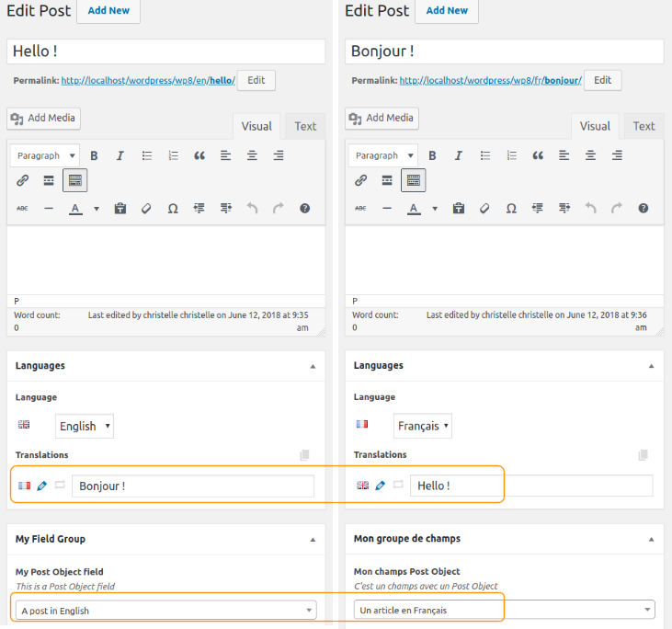Open text color picker arrow in Bonjour editor
Image resolution: width=672 pixels, height=629 pixels.
coord(435,209)
